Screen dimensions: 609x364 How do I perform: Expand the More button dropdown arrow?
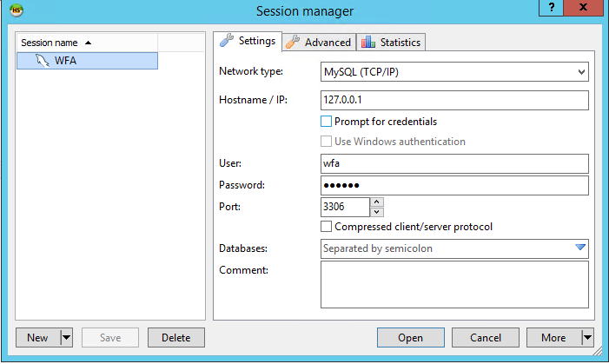tap(587, 338)
